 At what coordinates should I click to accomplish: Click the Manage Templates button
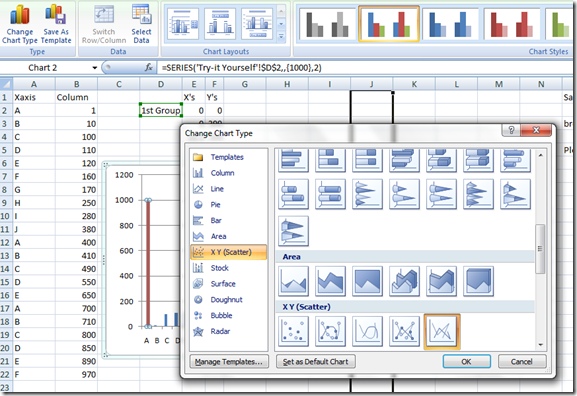tap(229, 362)
